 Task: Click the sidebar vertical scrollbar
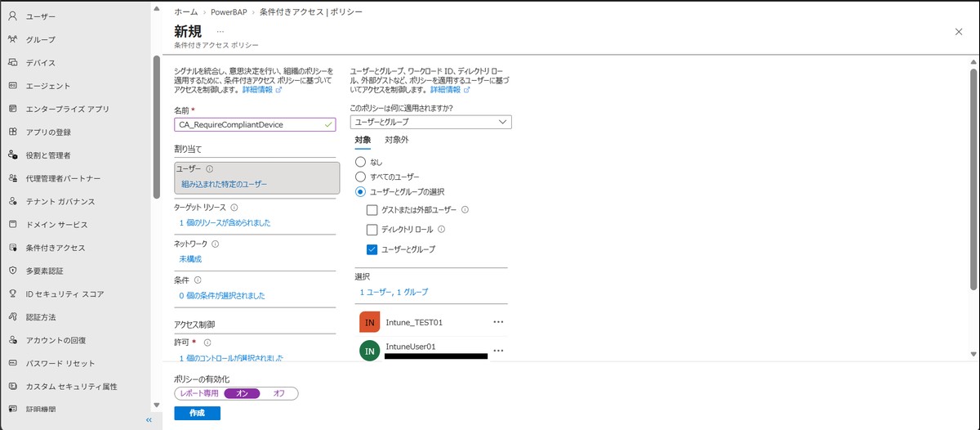(x=156, y=127)
